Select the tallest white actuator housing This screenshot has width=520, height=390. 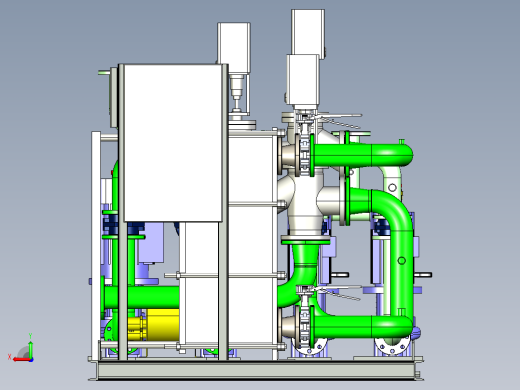(x=308, y=33)
